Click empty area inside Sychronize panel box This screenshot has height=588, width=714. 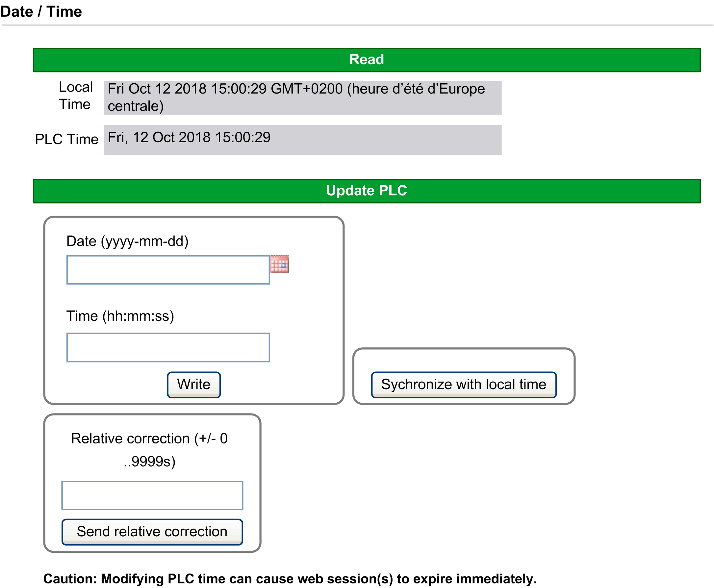464,360
